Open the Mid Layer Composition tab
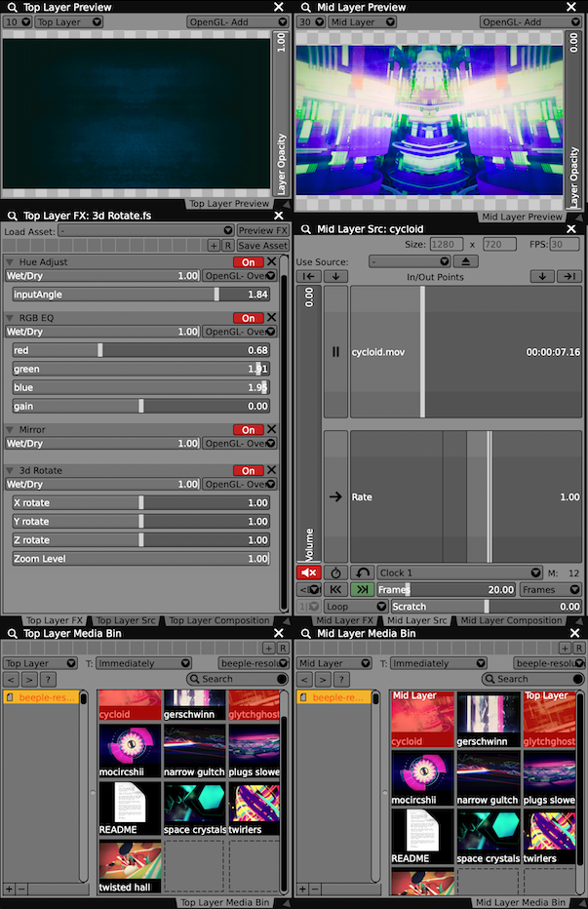The image size is (588, 909). (511, 620)
